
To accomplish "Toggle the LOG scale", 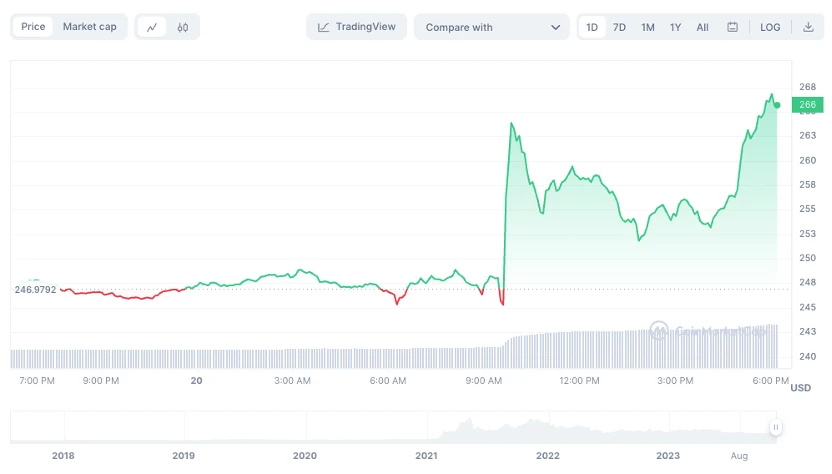I will coord(770,27).
